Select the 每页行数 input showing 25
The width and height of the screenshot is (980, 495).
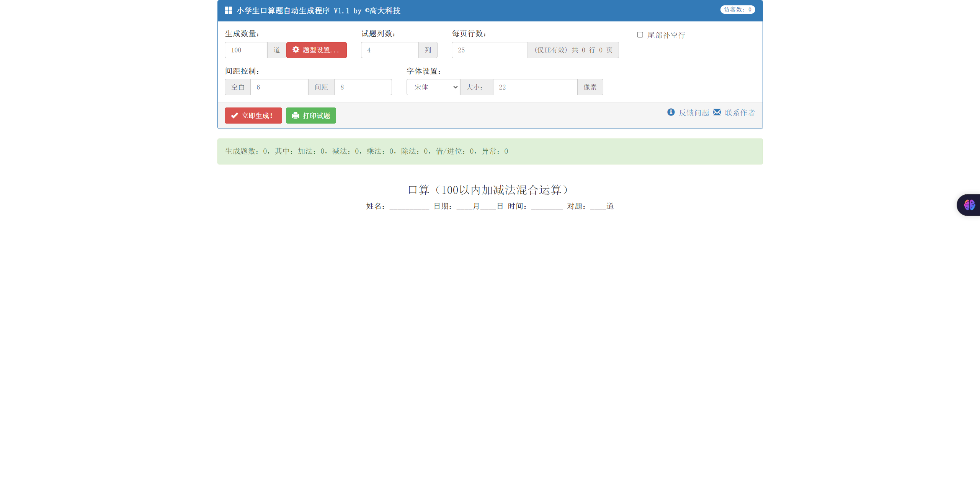[489, 50]
